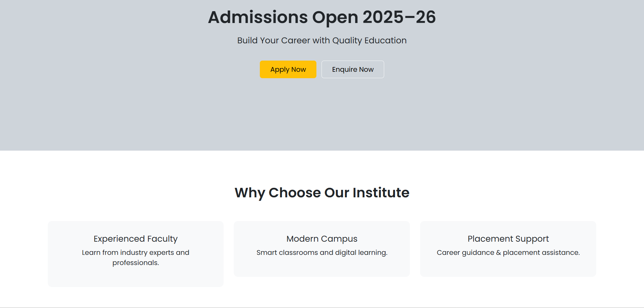Image resolution: width=644 pixels, height=308 pixels.
Task: Click the Experienced Faculty card title
Action: point(135,239)
